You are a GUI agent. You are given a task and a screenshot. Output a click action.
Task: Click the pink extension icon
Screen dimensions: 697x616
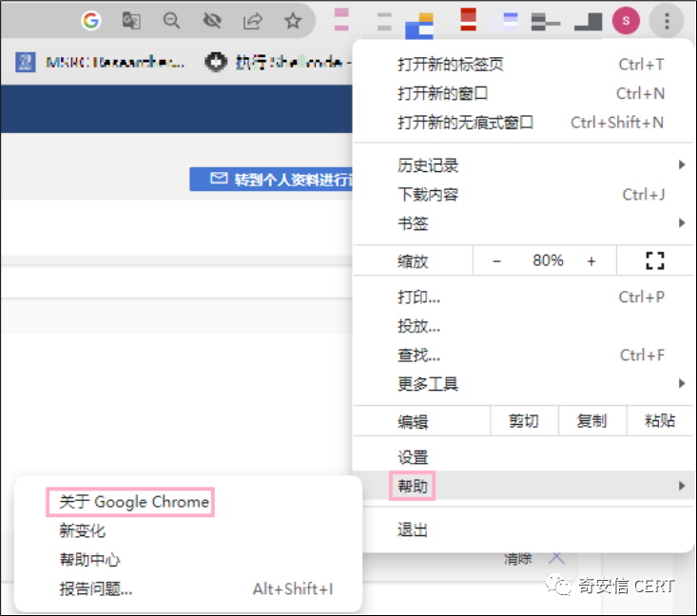click(341, 20)
